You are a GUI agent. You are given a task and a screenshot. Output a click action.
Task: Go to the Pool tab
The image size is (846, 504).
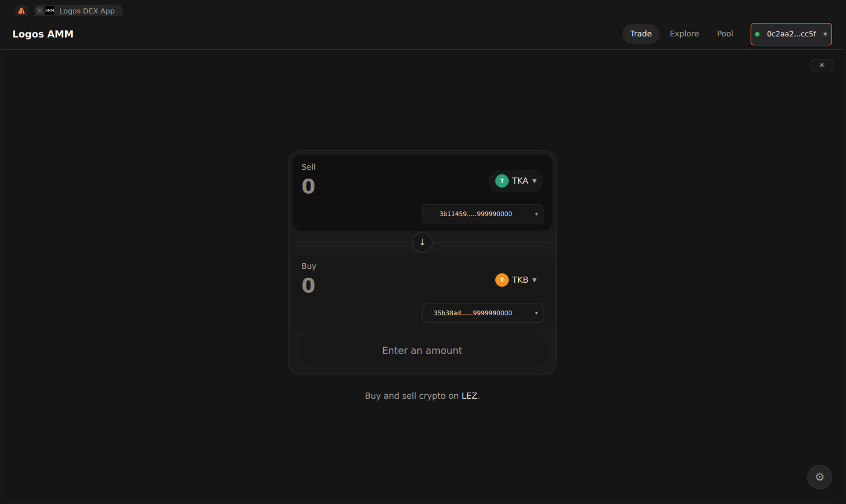[725, 34]
